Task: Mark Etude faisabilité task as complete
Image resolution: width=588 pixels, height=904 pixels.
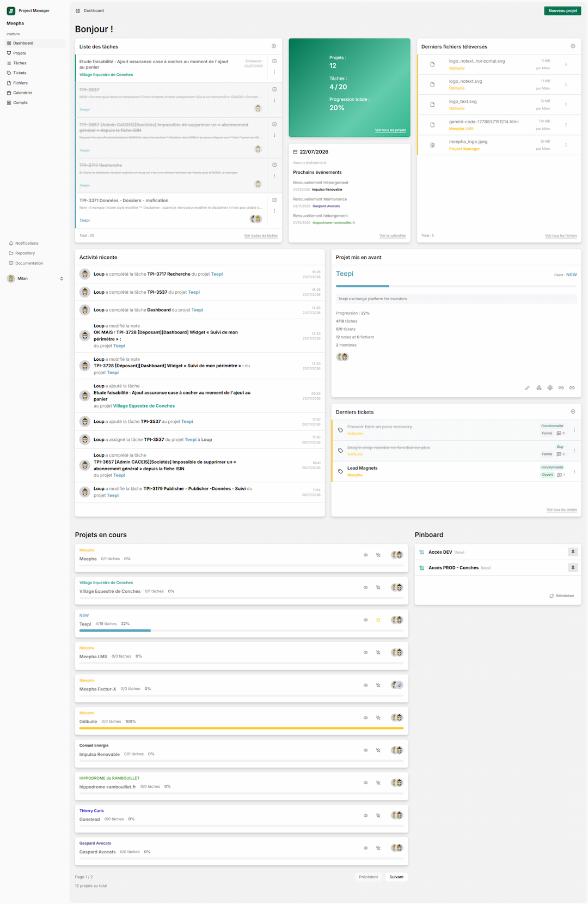Action: tap(274, 61)
